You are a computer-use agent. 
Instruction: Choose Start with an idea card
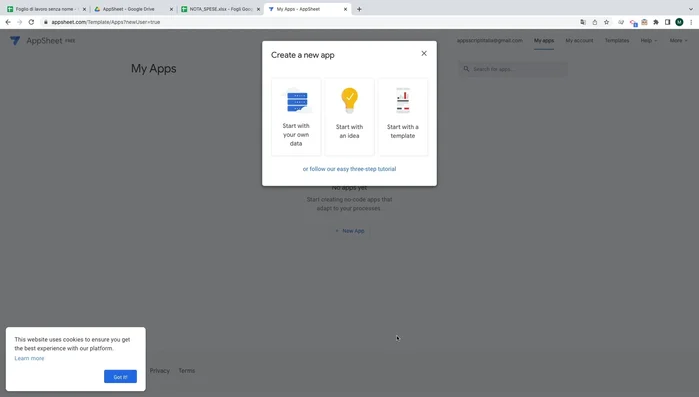pyautogui.click(x=350, y=117)
